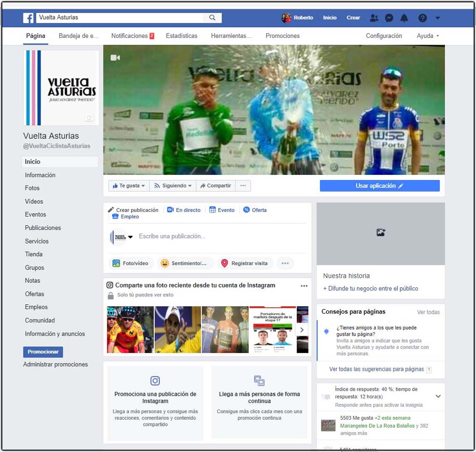Click the add photo icon in story panel
Viewport: 476px width, 452px height.
click(x=381, y=232)
